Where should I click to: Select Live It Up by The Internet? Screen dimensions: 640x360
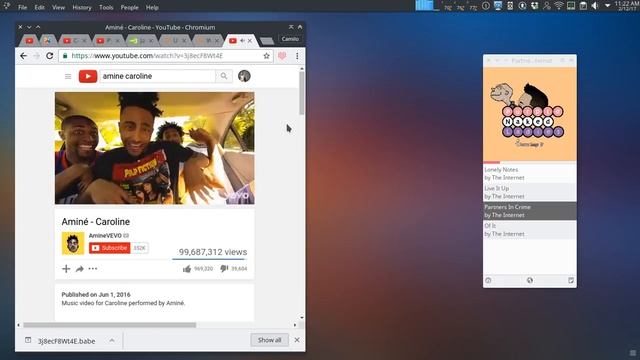click(530, 192)
